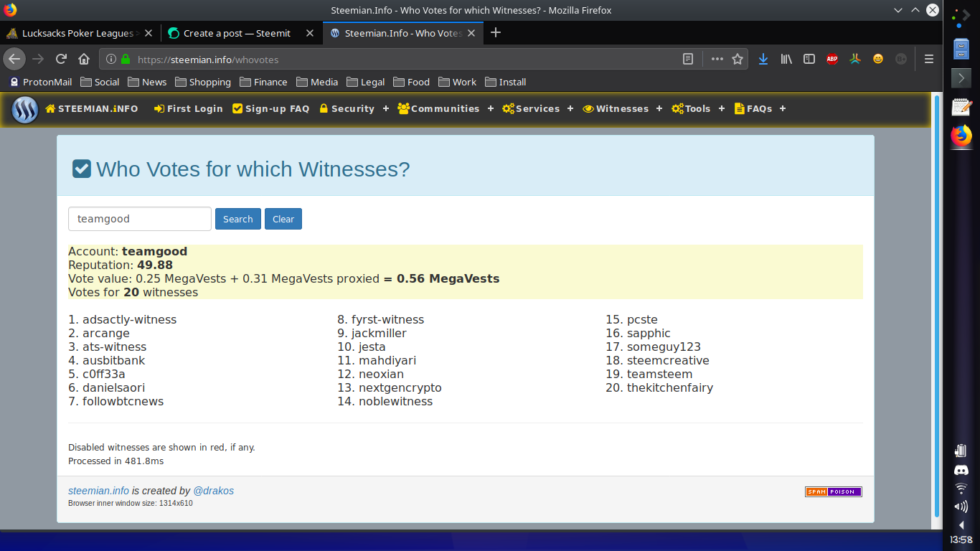Expand the Tools menu
The height and width of the screenshot is (551, 980).
[x=698, y=109]
